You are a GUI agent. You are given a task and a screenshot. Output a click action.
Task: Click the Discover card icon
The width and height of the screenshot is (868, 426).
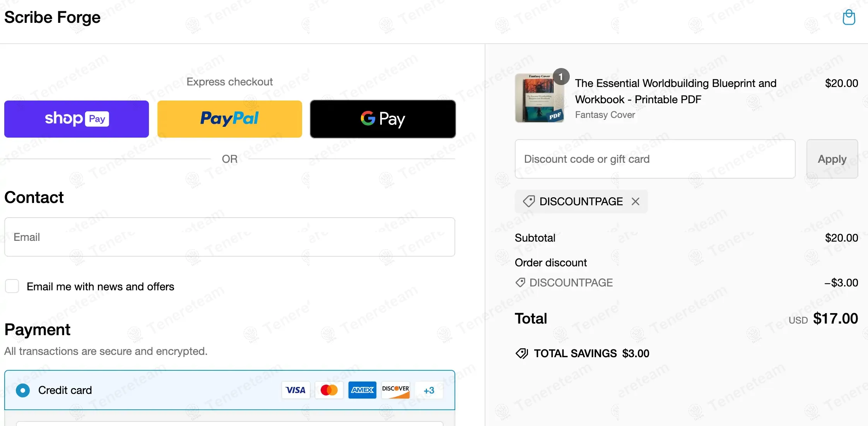coord(395,390)
